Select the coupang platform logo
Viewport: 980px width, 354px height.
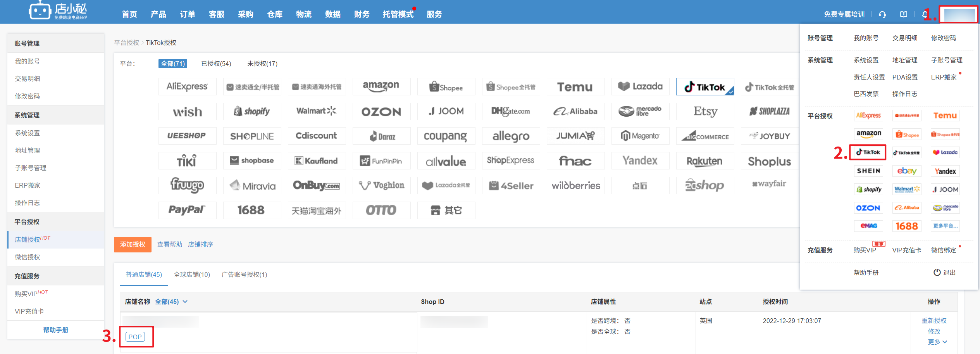tap(446, 136)
